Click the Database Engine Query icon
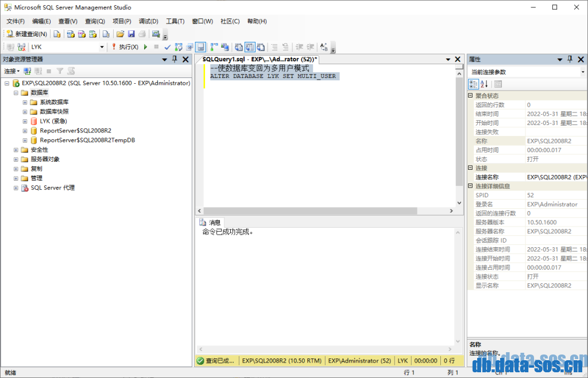This screenshot has width=588, height=378. tap(57, 34)
